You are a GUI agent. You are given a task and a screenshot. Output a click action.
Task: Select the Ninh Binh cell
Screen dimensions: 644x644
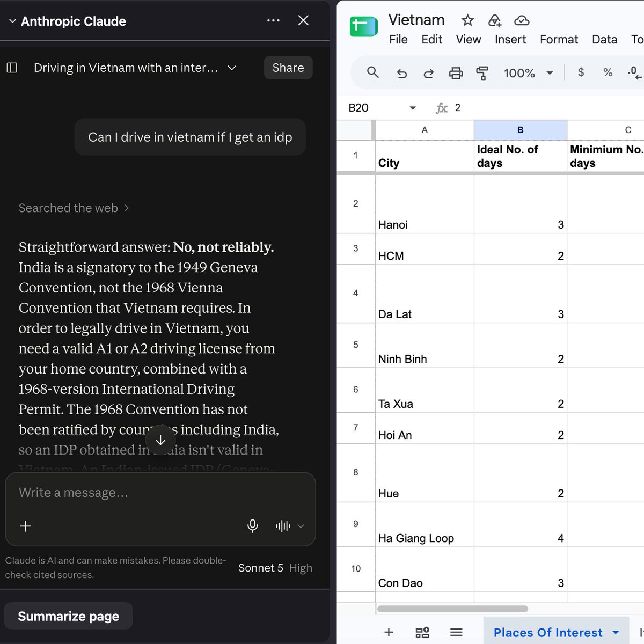[425, 345]
